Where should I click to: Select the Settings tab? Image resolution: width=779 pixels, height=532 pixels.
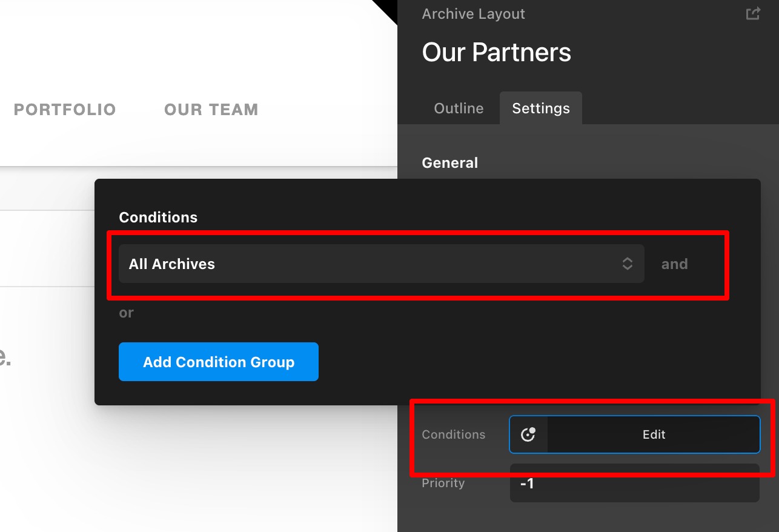(x=540, y=108)
